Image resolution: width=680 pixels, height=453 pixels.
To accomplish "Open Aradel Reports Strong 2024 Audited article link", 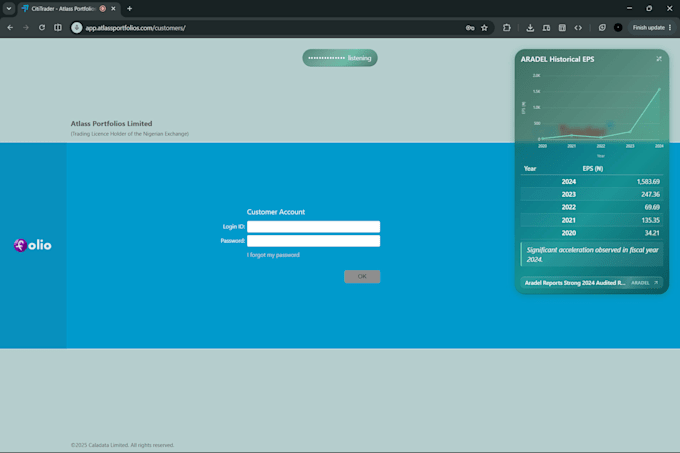I will click(x=575, y=283).
